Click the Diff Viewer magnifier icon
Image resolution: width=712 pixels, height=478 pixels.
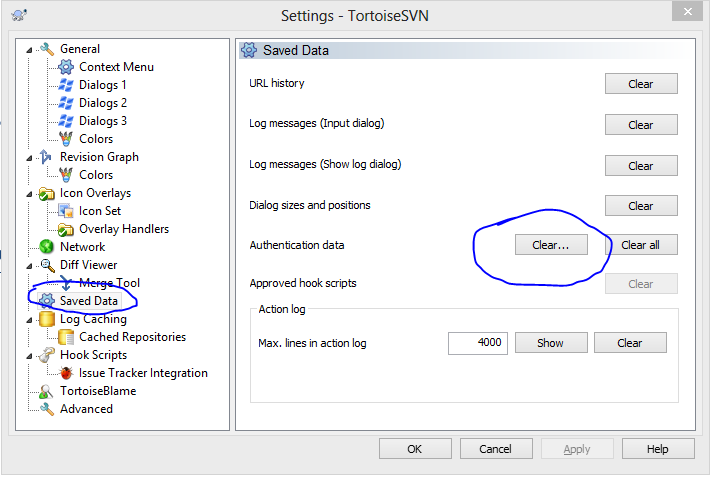coord(46,265)
